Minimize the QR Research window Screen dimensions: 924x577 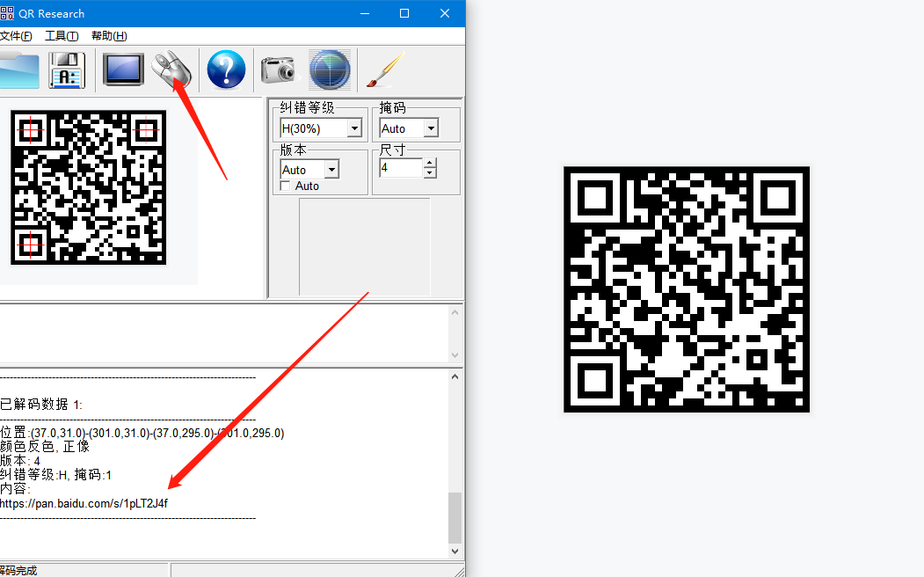pyautogui.click(x=365, y=13)
